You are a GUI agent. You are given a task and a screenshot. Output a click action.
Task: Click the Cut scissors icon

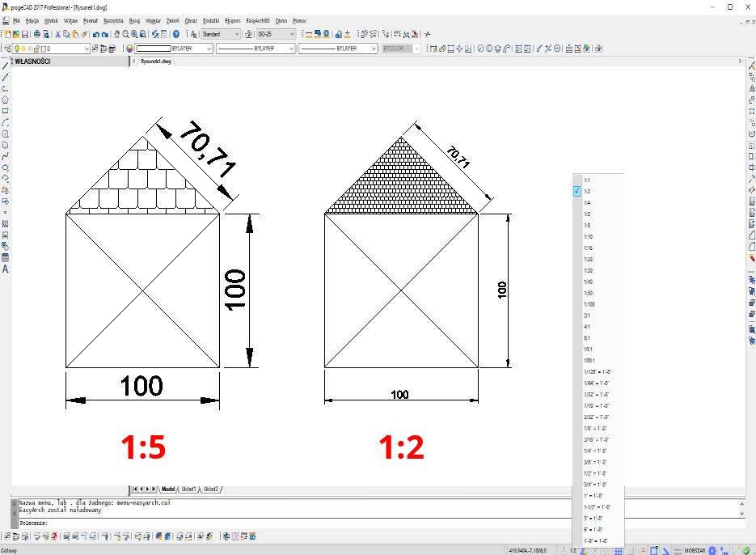click(57, 35)
